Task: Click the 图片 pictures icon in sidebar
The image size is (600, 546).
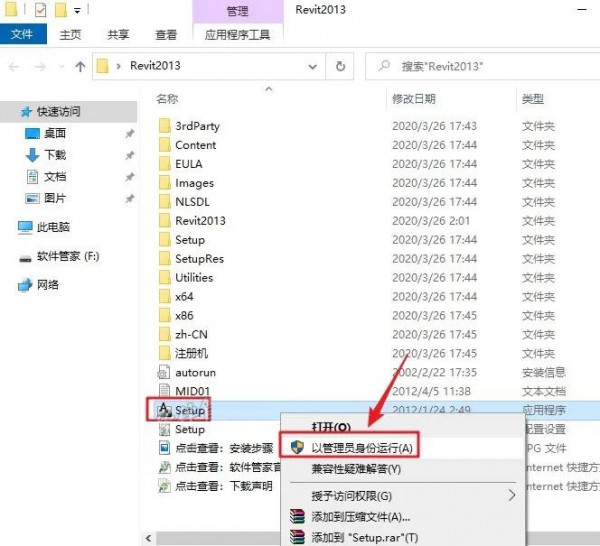Action: [32, 198]
